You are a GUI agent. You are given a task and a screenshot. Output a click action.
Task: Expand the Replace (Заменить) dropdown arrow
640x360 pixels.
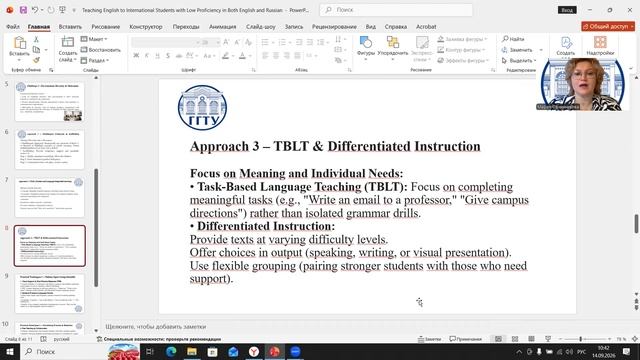(x=541, y=50)
